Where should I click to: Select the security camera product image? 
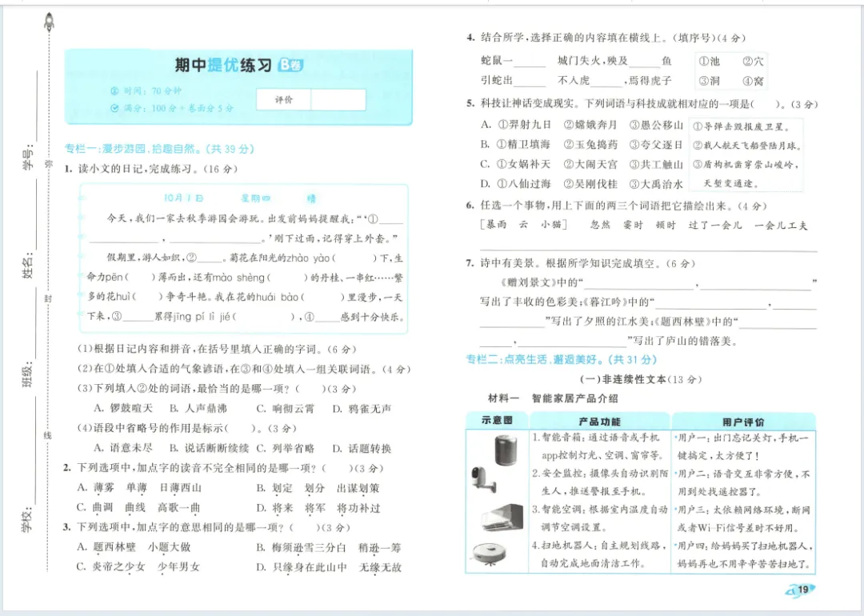coord(483,479)
